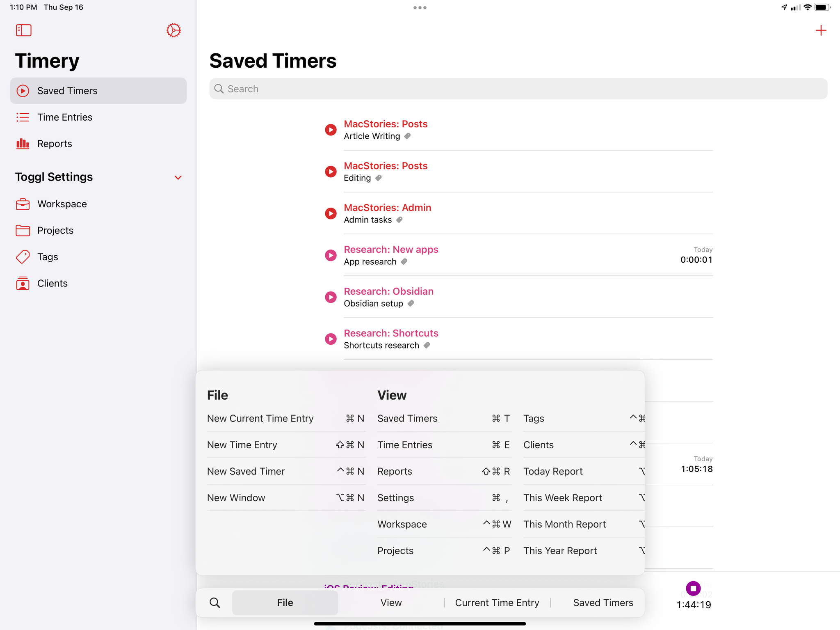Click the Time Entries list icon in sidebar
This screenshot has width=840, height=630.
coord(23,117)
